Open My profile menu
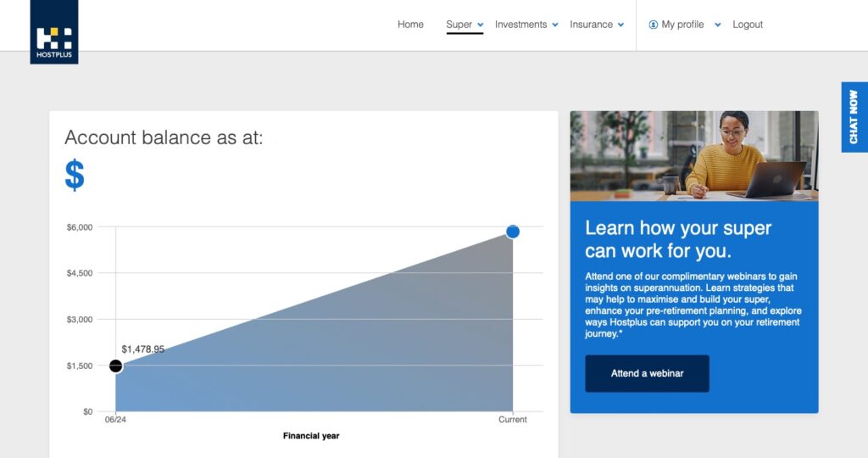Screen dimensions: 868x458 click(x=682, y=25)
